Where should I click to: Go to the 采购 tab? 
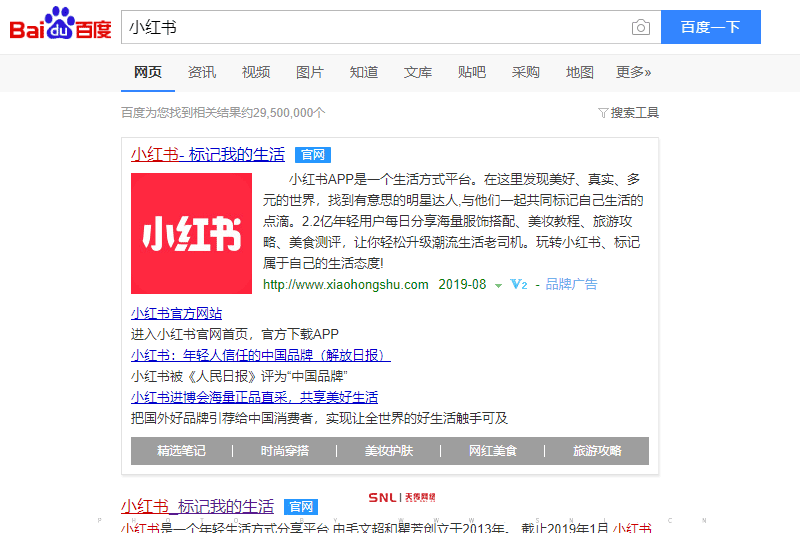point(526,72)
